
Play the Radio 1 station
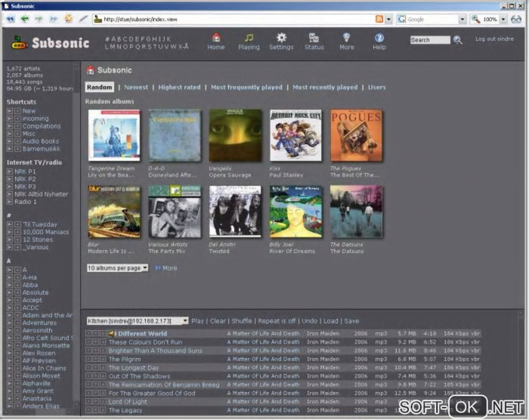pyautogui.click(x=10, y=202)
